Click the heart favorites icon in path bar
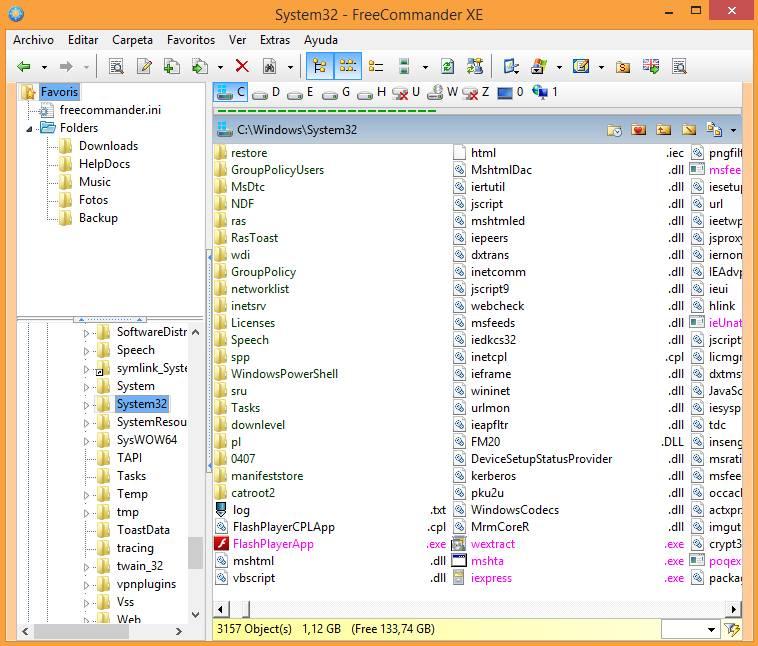 (x=639, y=130)
